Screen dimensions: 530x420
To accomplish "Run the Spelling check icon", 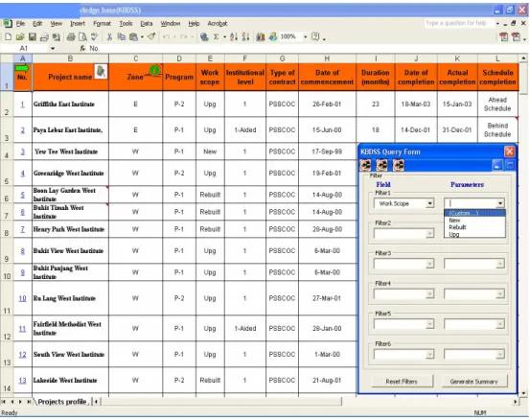I will [x=95, y=36].
